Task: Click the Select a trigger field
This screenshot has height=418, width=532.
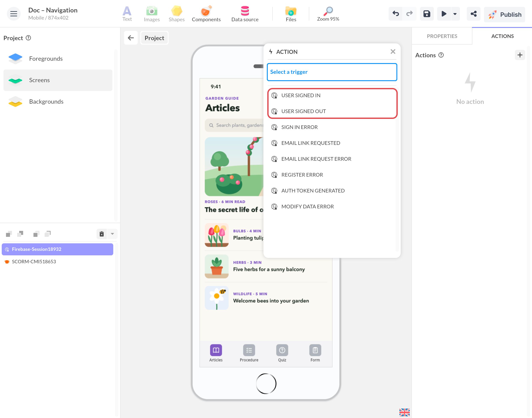Action: (332, 72)
